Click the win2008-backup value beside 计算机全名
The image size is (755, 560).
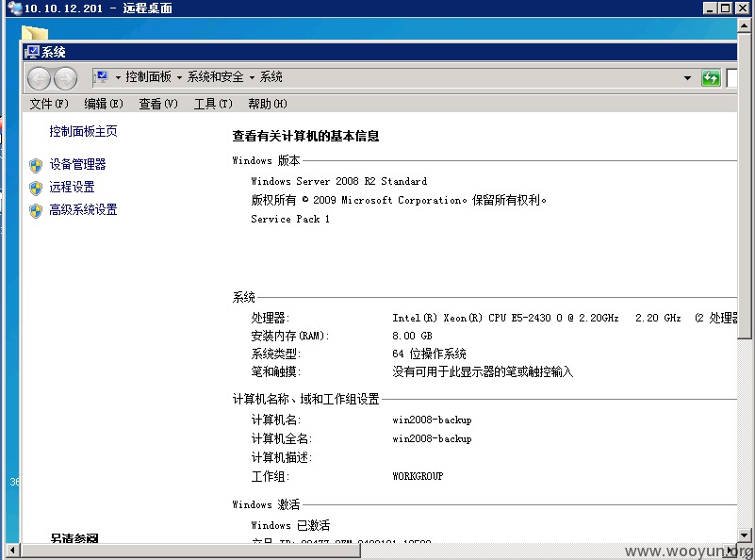432,438
